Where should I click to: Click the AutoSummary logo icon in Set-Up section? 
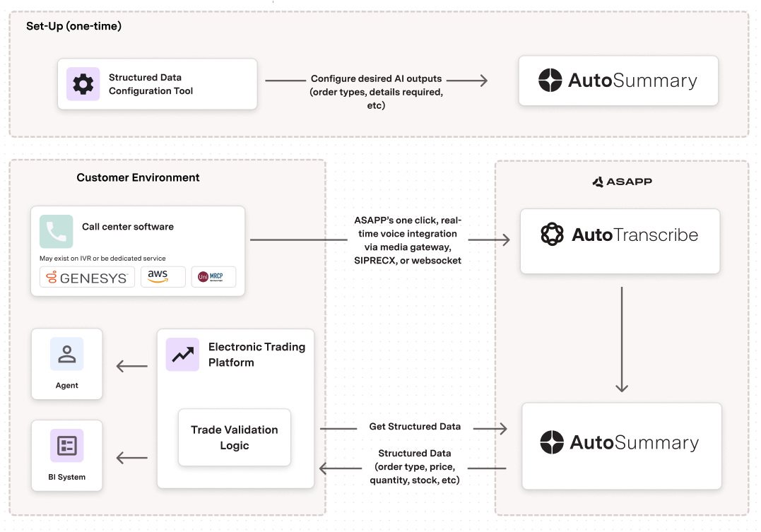[550, 80]
